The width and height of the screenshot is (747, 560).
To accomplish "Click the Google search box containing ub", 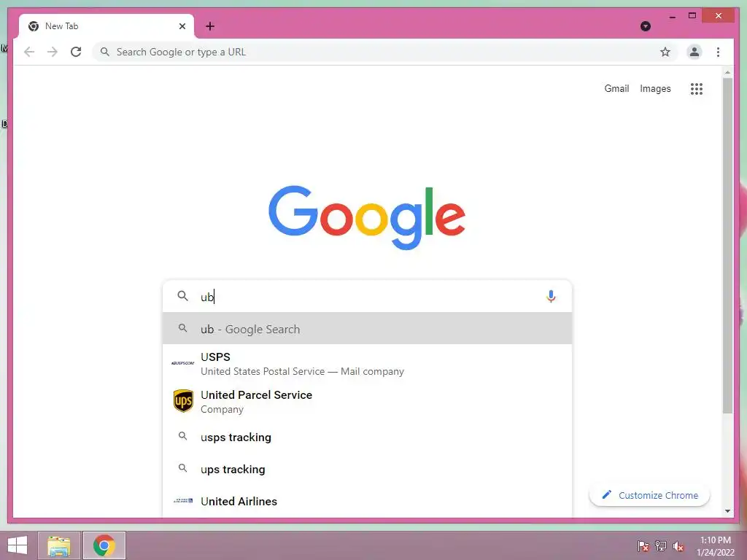I will click(x=367, y=296).
